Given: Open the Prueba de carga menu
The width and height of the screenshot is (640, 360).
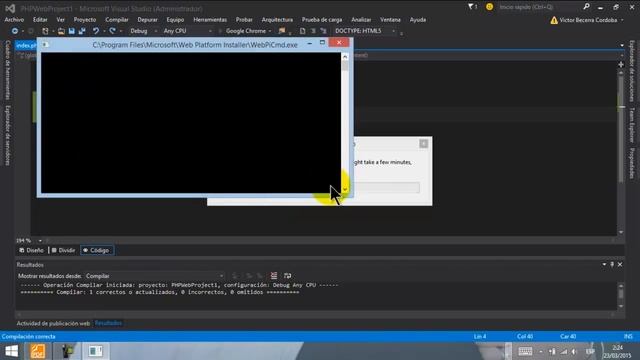Looking at the screenshot, I should 322,20.
